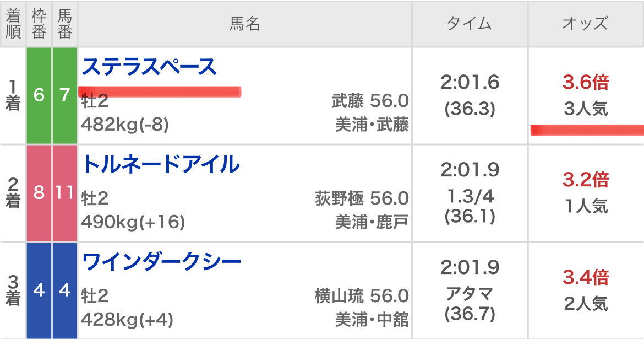The image size is (644, 339).
Task: Click the green horse number 7 cell
Action: (65, 95)
